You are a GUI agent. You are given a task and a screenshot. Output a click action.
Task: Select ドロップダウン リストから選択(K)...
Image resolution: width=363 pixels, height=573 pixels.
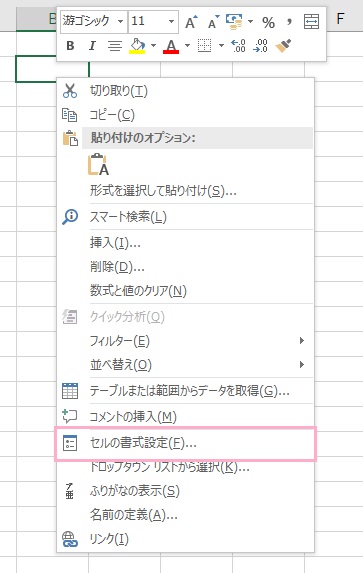[186, 467]
